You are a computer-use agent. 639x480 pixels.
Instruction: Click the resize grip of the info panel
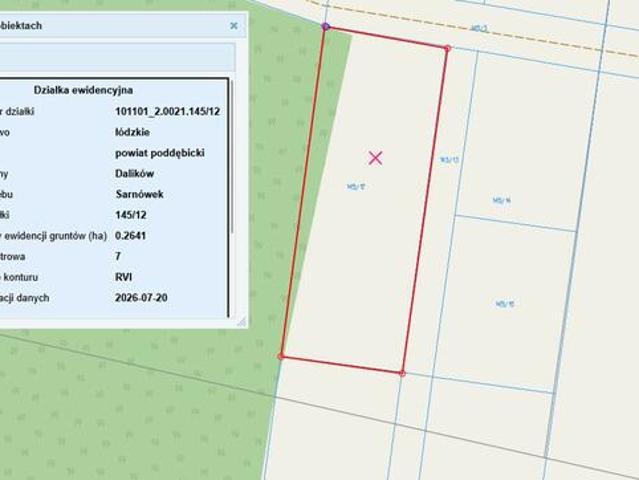(x=241, y=321)
